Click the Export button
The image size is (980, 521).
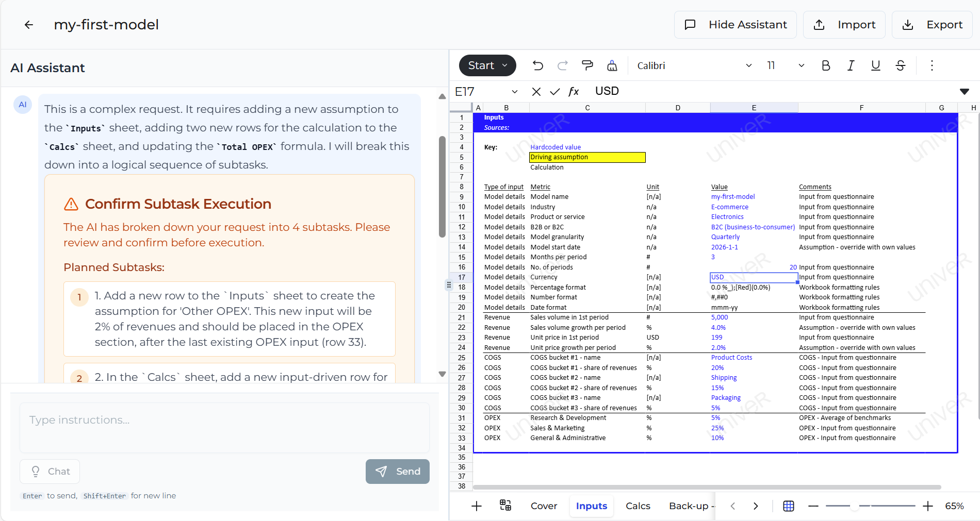(932, 25)
